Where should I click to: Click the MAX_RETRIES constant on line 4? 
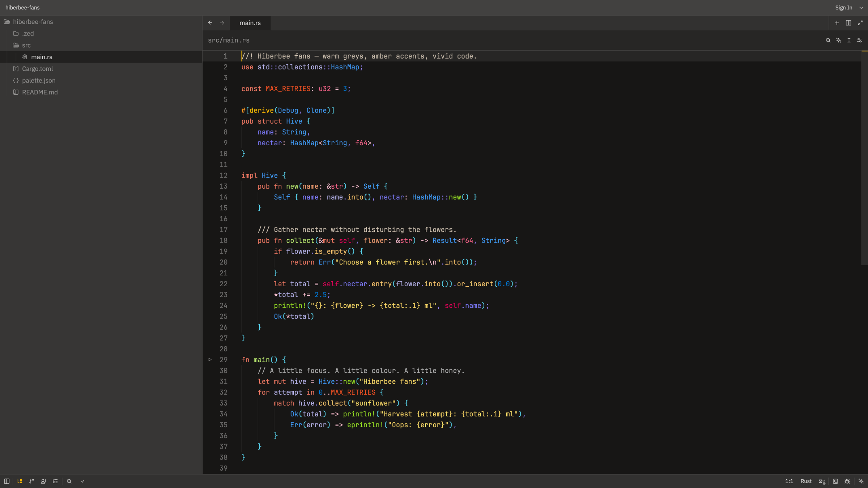pos(288,89)
